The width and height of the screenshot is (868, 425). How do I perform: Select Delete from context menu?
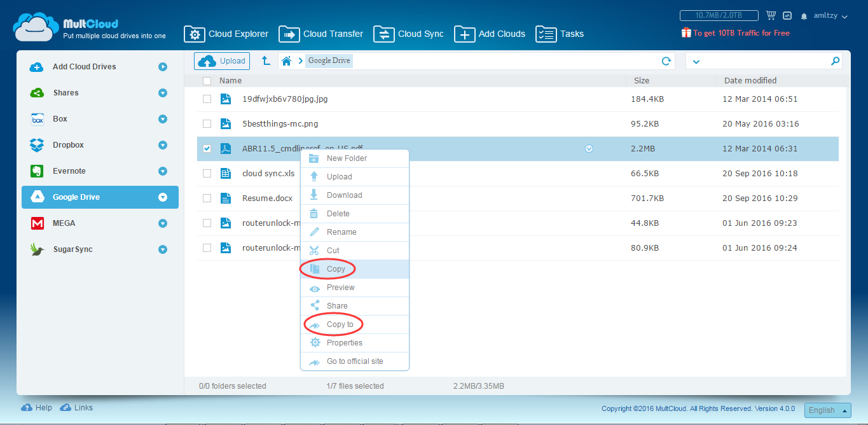[x=354, y=214]
